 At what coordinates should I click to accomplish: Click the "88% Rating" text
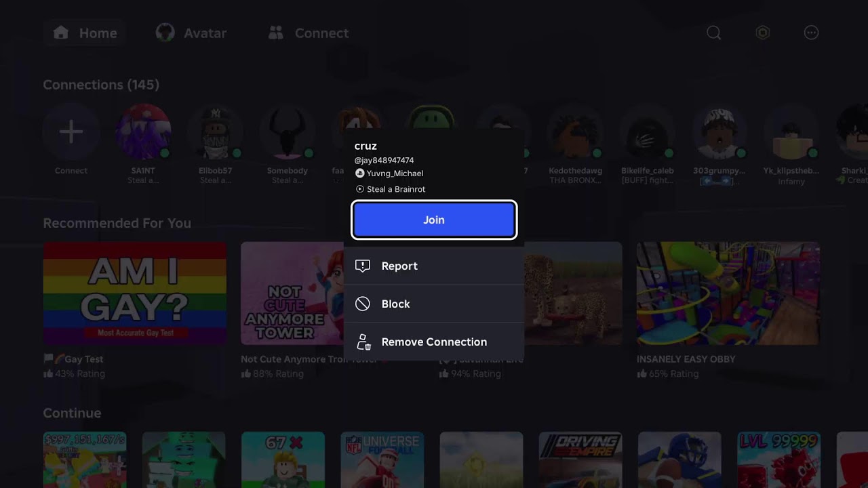coord(278,373)
